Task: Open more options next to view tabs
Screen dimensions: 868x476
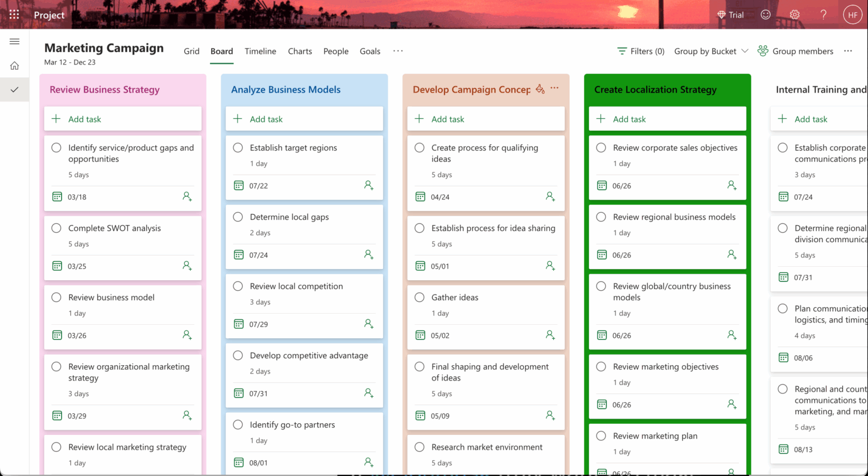Action: 398,51
